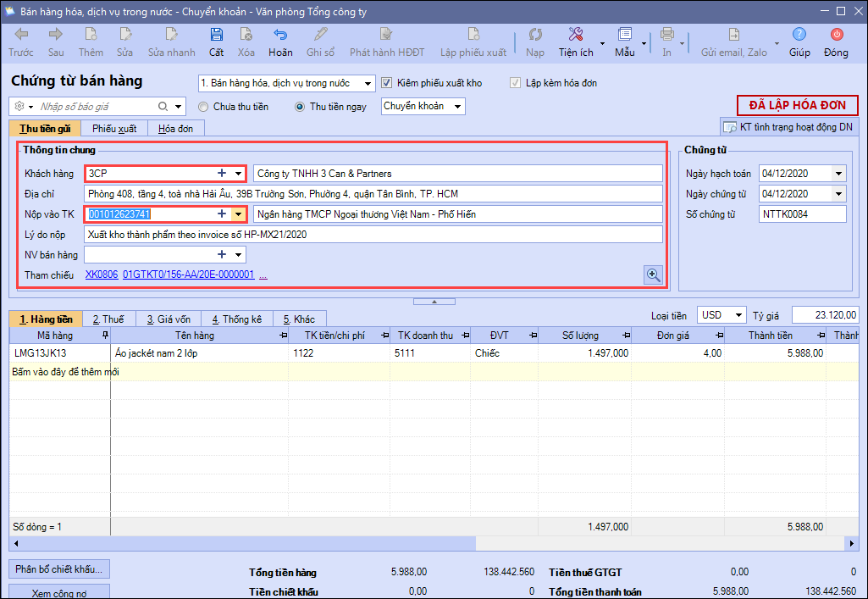Open the XK0806 reference link

pos(100,275)
